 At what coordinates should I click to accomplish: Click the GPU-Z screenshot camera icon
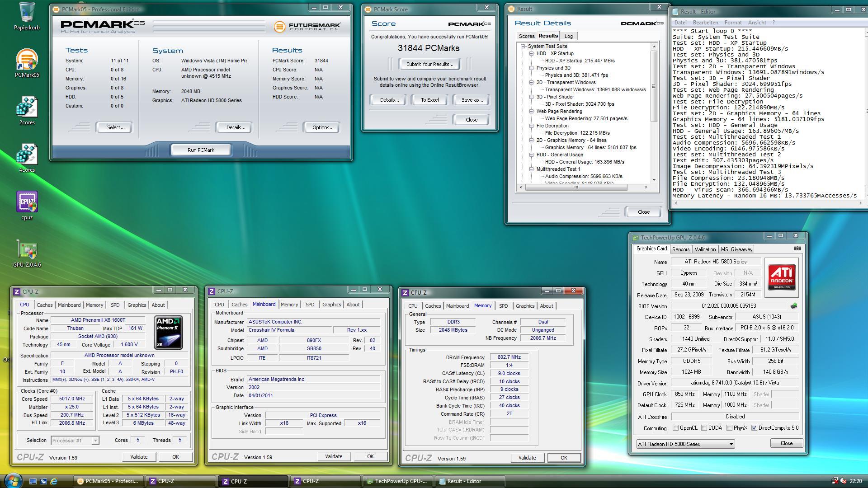point(797,249)
